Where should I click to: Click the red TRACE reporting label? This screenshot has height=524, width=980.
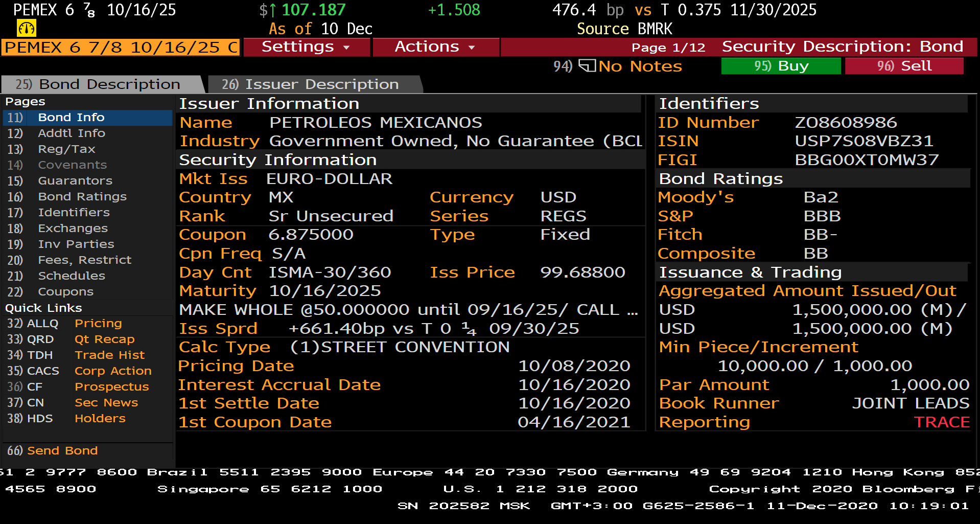pyautogui.click(x=942, y=422)
